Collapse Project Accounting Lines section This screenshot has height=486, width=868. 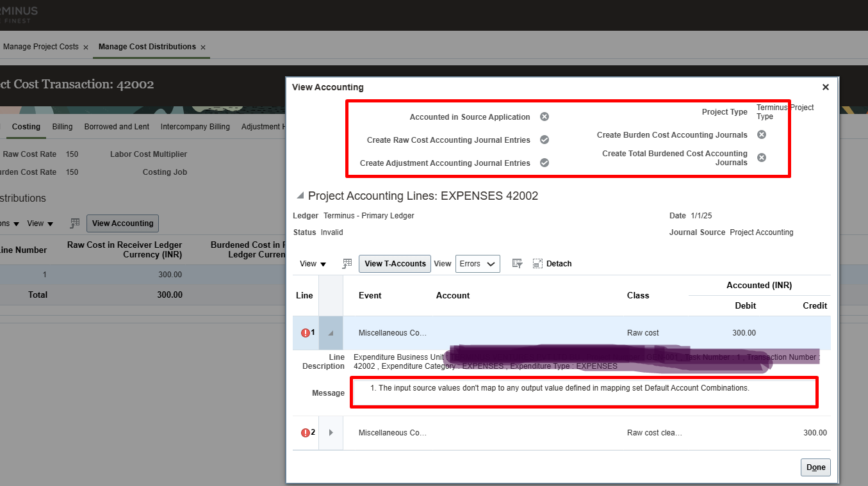(x=300, y=196)
